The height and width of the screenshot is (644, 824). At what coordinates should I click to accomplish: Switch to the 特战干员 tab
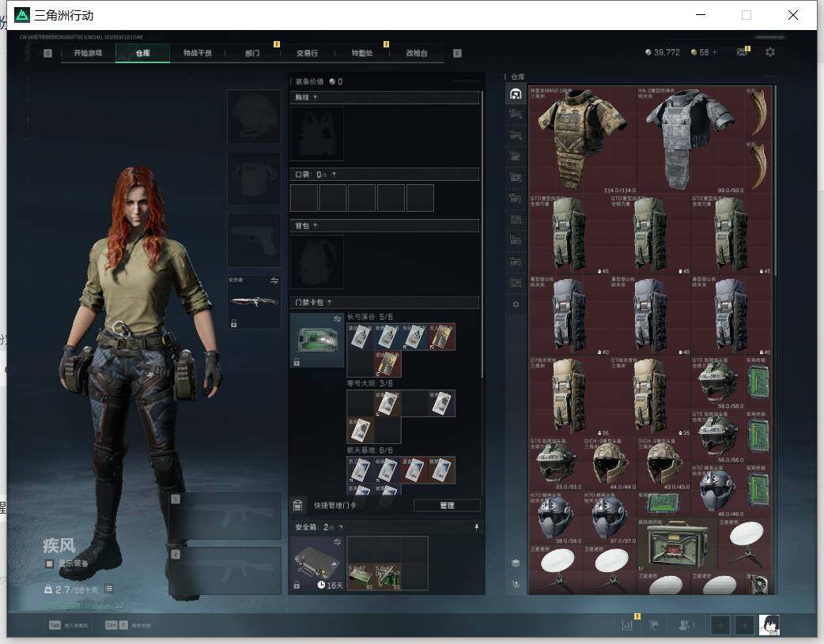coord(198,53)
